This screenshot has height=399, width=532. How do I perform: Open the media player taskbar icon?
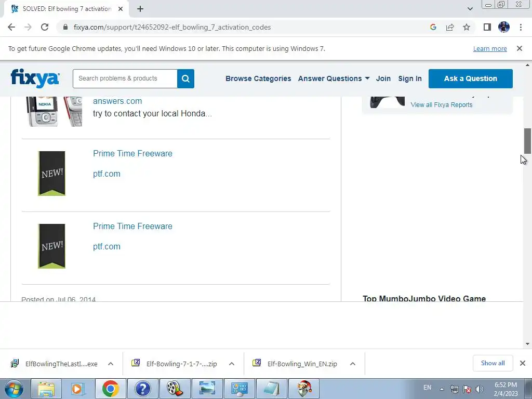(x=78, y=389)
